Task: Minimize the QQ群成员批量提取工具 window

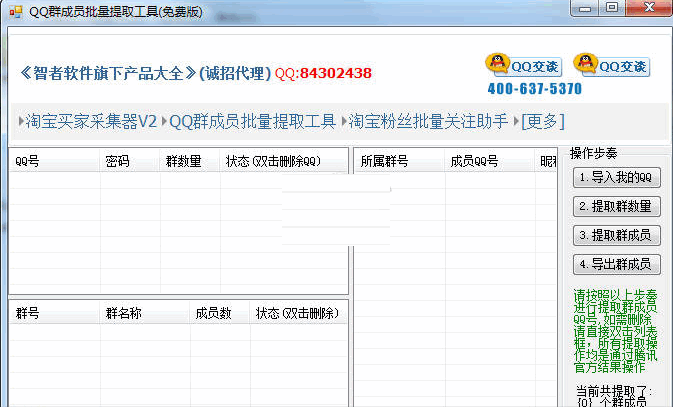Action: pyautogui.click(x=585, y=8)
